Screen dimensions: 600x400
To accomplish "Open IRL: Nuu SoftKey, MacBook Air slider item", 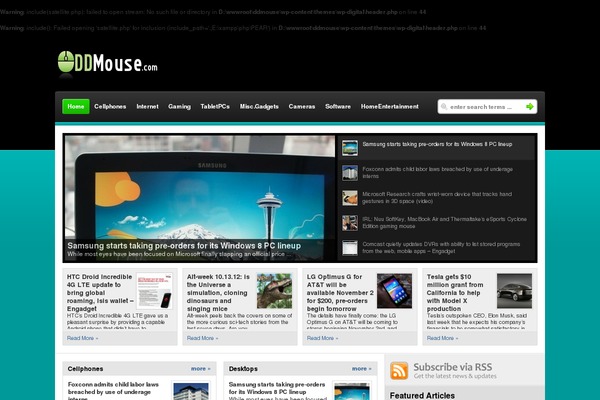I will 445,222.
